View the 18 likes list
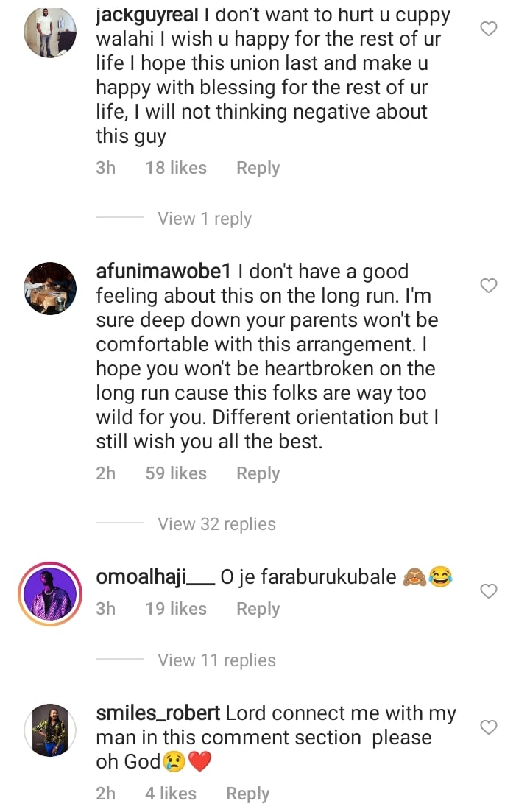The image size is (530, 812). pos(176,168)
